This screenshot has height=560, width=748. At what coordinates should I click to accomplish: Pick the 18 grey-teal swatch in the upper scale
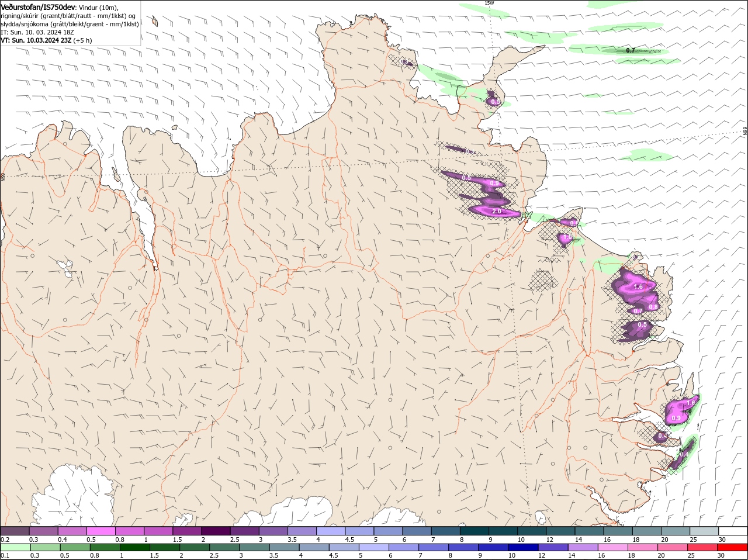click(x=647, y=531)
